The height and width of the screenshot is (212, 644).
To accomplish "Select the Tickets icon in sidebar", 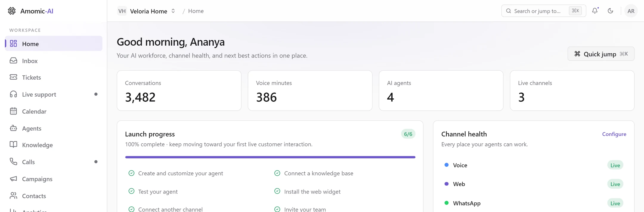I will (x=13, y=77).
